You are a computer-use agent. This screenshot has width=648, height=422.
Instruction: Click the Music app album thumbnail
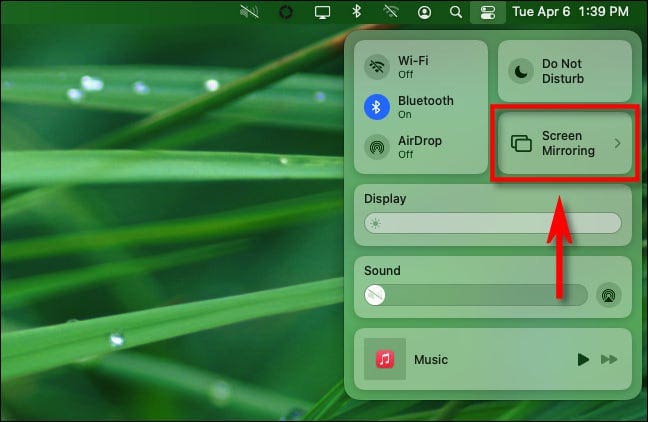coord(384,359)
